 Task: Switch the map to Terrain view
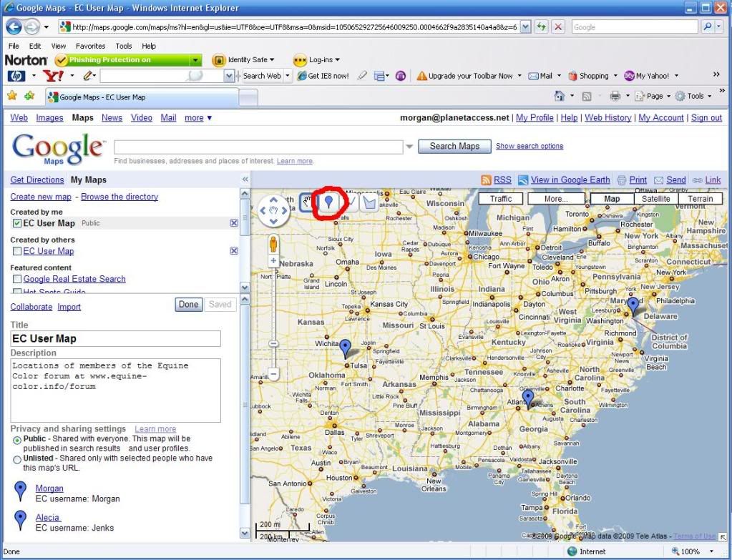701,199
